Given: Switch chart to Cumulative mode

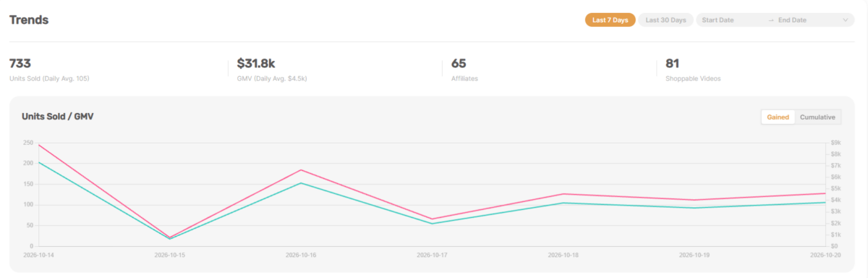Looking at the screenshot, I should (x=818, y=117).
